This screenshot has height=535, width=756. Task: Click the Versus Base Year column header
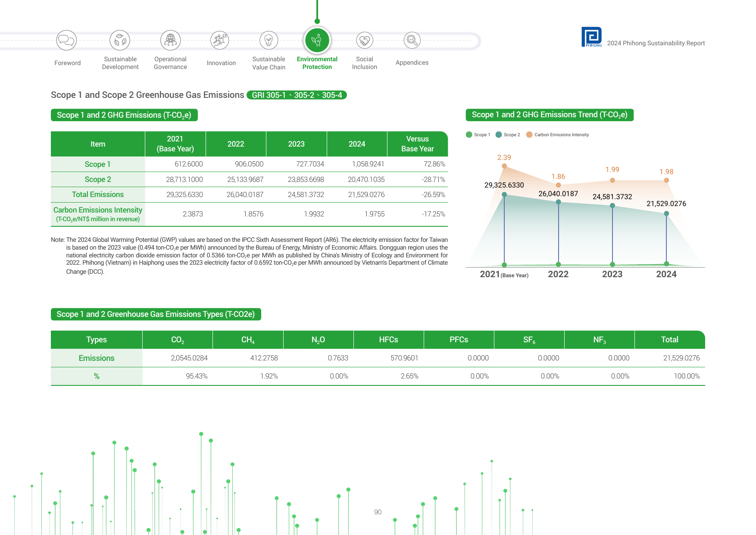[418, 144]
